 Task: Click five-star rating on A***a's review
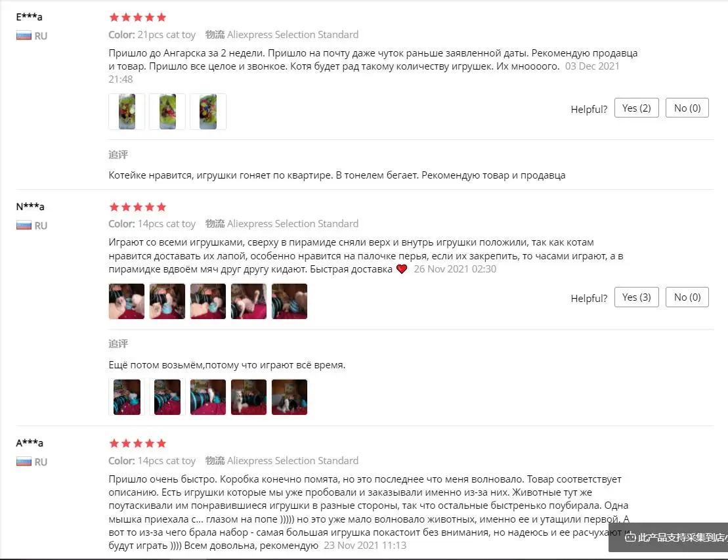pos(137,443)
